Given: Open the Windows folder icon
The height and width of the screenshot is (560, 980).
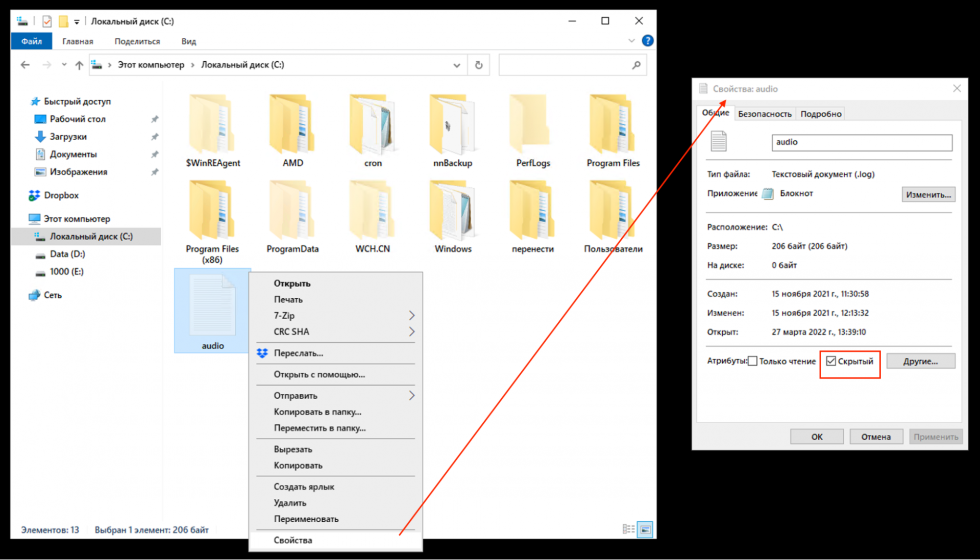Looking at the screenshot, I should pos(453,211).
